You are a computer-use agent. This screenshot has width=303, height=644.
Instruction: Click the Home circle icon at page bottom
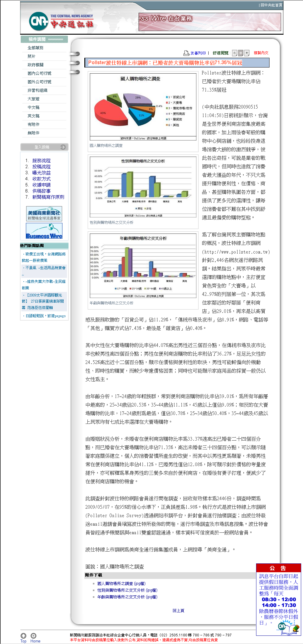pyautogui.click(x=33, y=635)
